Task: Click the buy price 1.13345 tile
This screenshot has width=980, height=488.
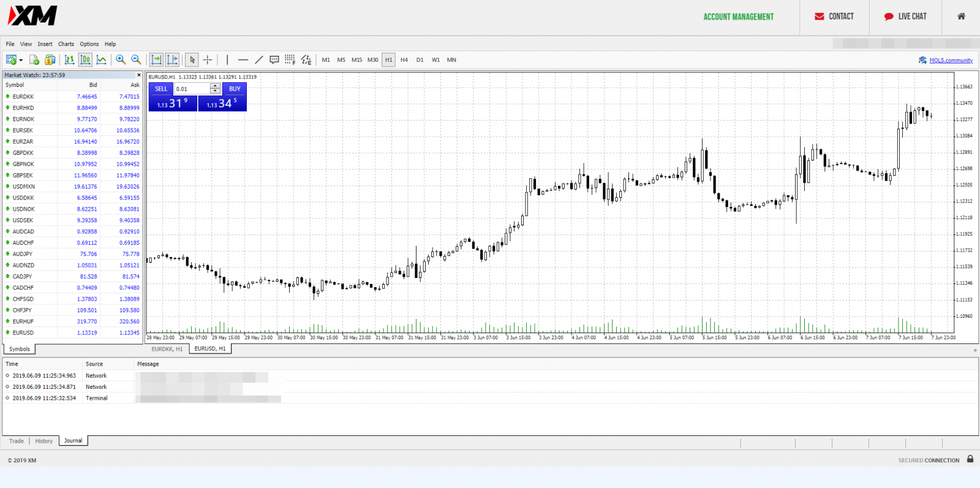Action: [x=222, y=103]
